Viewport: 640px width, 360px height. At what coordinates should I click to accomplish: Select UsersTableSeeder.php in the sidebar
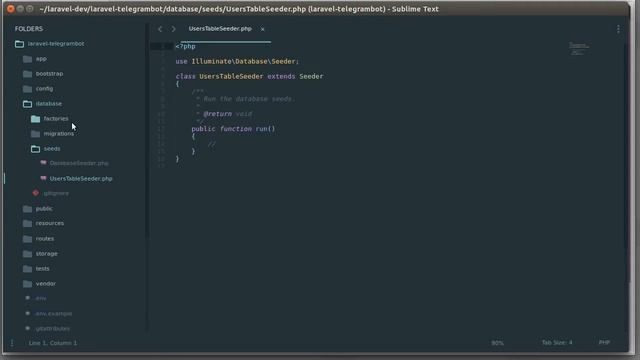81,178
